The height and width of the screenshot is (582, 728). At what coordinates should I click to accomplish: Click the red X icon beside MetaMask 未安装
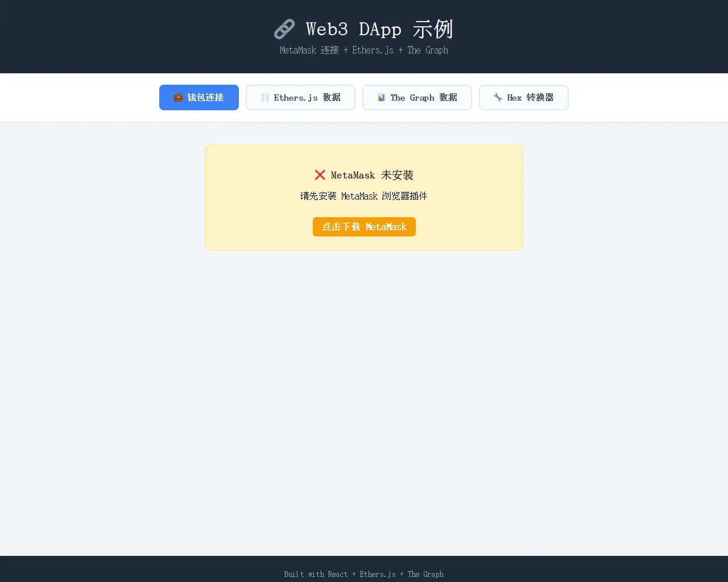(320, 175)
